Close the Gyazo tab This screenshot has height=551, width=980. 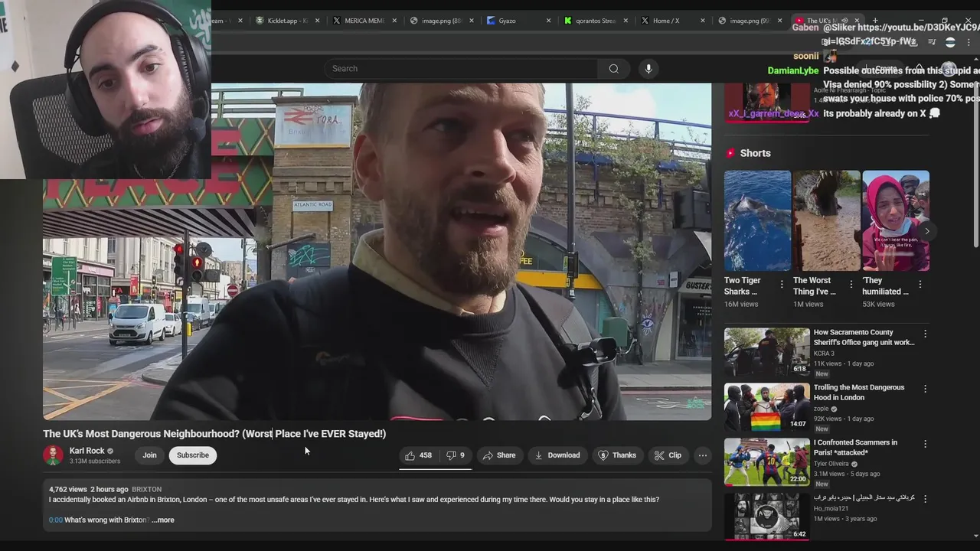coord(548,21)
